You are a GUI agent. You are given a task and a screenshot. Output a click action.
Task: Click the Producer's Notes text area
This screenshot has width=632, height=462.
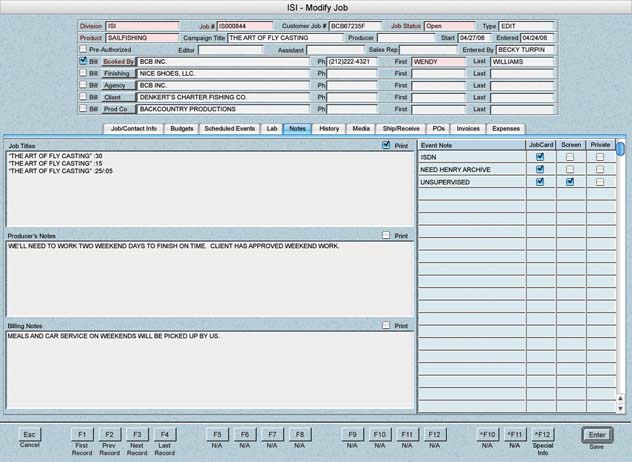click(210, 278)
